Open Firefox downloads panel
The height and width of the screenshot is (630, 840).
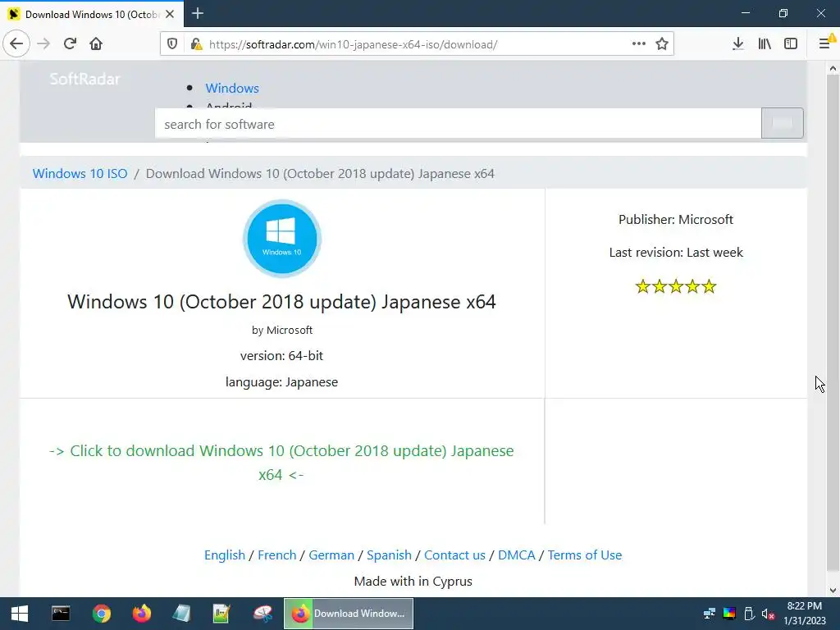click(737, 43)
